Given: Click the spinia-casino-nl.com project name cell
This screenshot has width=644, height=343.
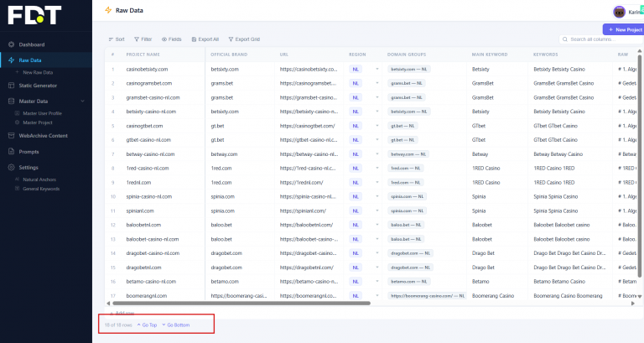Looking at the screenshot, I should (149, 197).
